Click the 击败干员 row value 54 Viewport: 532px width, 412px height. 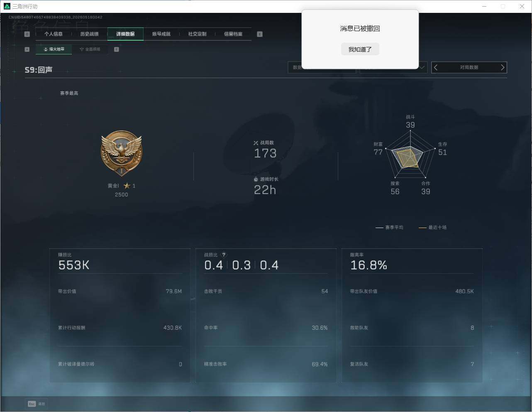click(325, 292)
